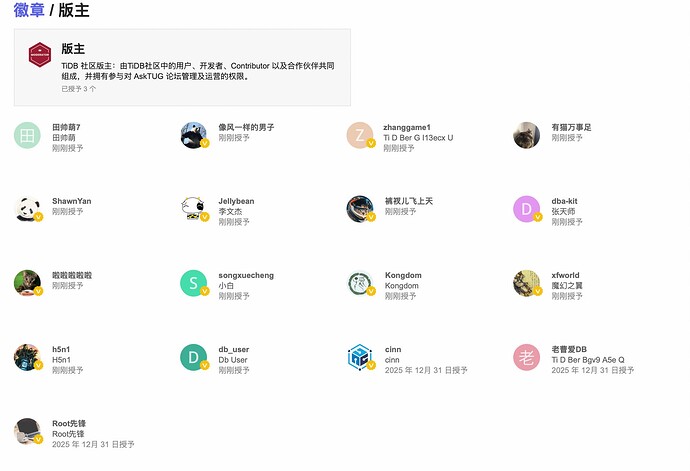Open bold username link cinn

pos(393,349)
